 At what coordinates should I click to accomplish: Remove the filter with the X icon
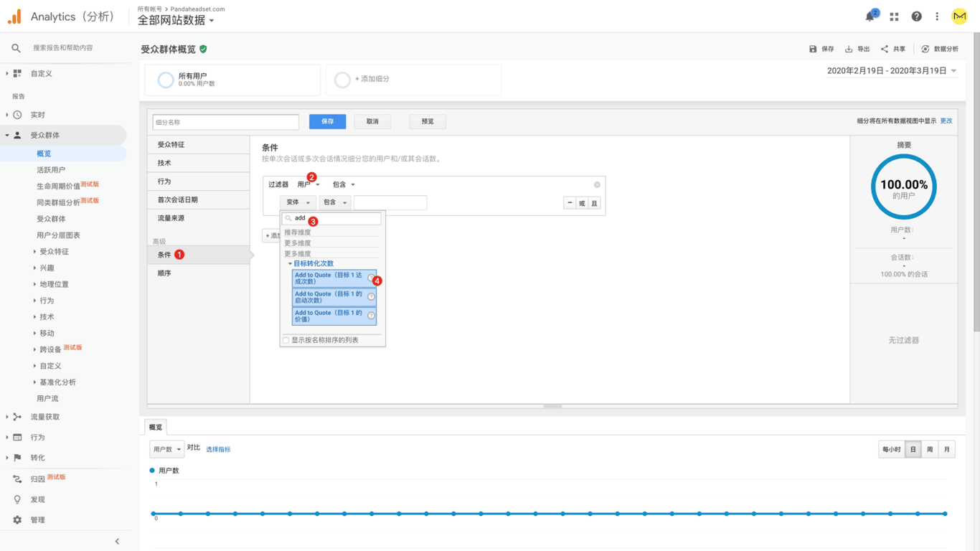tap(597, 184)
